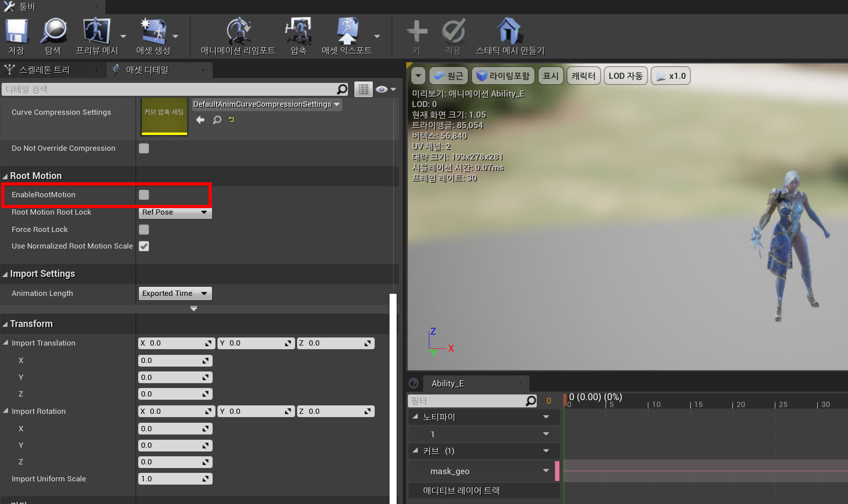Click timeline filter magnifier icon
The height and width of the screenshot is (504, 848).
[531, 401]
